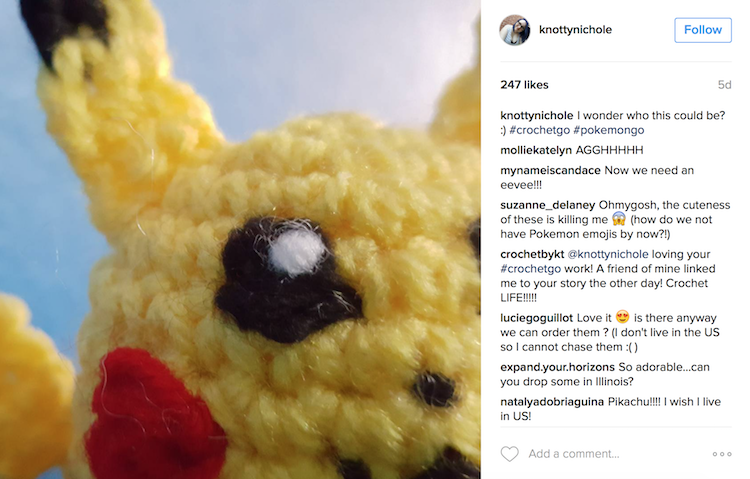Open mynameiscandace's profile link
The width and height of the screenshot is (750, 479).
(550, 170)
